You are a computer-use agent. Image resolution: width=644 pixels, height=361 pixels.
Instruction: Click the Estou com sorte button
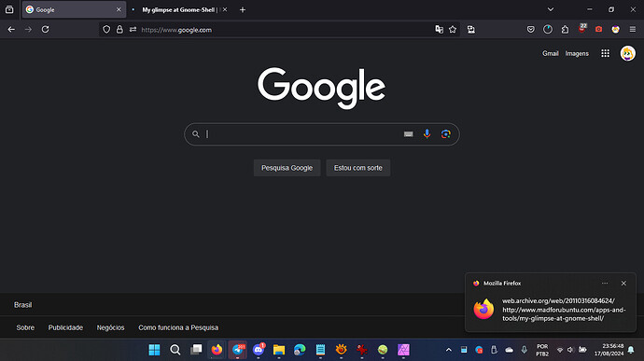point(358,168)
